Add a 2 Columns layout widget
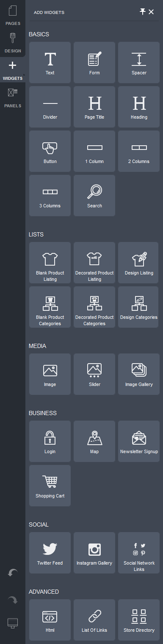Image resolution: width=163 pixels, height=644 pixels. (x=139, y=151)
